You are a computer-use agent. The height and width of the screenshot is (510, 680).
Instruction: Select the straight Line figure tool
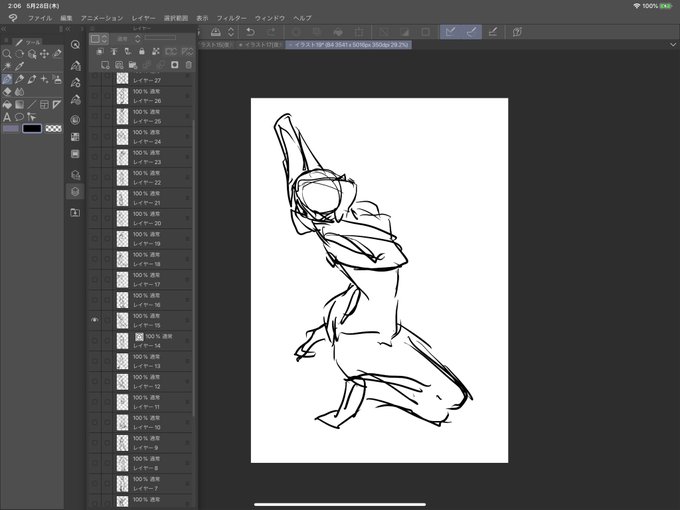tap(32, 105)
